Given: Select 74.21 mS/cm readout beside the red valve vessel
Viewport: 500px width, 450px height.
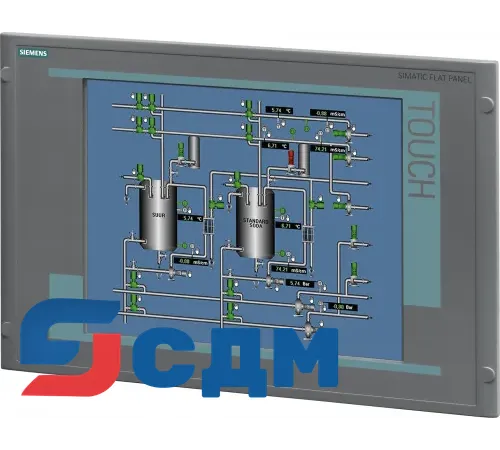Looking at the screenshot, I should (328, 149).
